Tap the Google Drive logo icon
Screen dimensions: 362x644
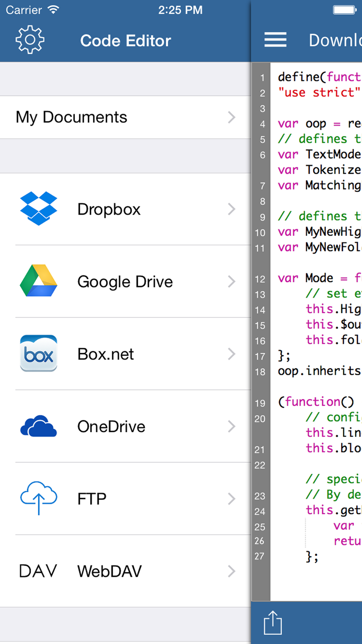click(x=39, y=281)
